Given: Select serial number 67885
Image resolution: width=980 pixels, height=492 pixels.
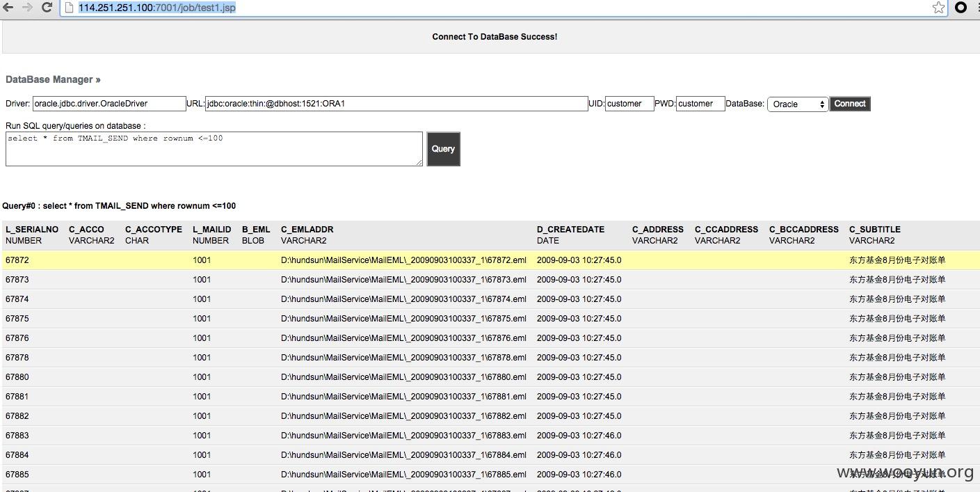Looking at the screenshot, I should (x=17, y=475).
